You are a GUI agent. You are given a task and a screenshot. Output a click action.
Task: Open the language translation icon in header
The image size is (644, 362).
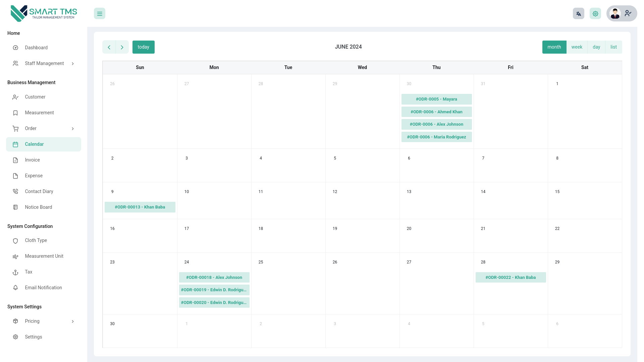[578, 13]
